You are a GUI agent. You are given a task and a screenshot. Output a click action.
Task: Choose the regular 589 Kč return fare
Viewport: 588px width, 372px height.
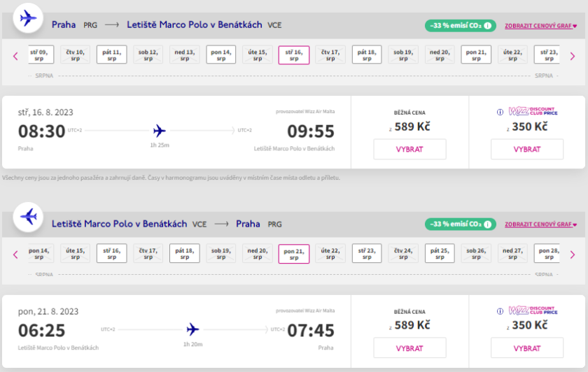(x=409, y=348)
